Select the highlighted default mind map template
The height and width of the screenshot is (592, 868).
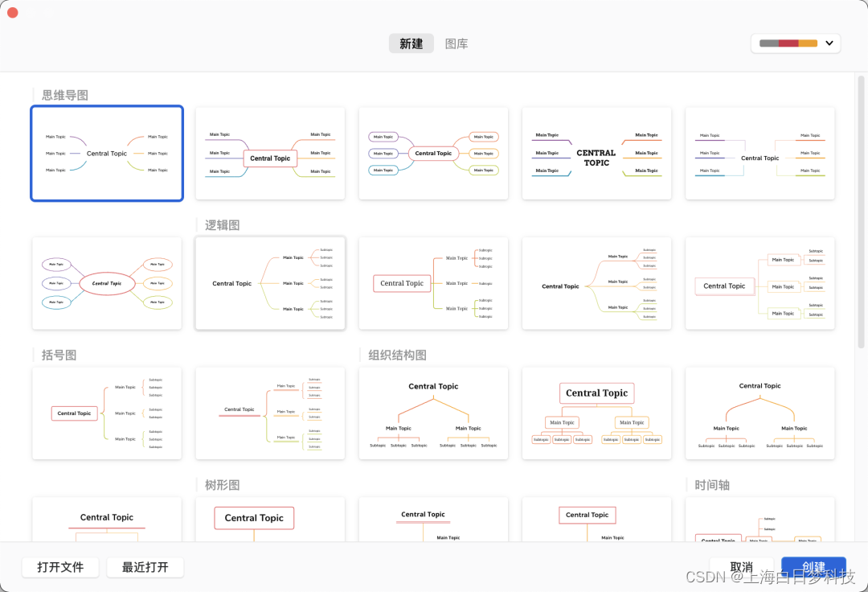(x=107, y=153)
